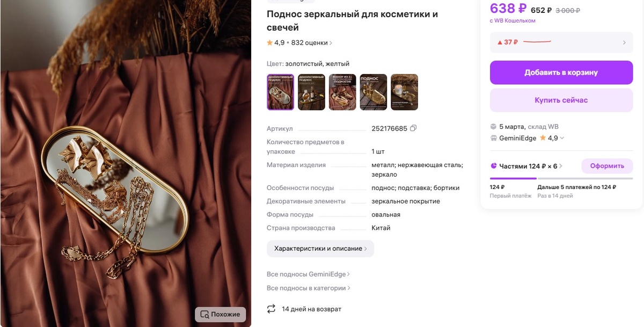Expand the GeminiEdge seller rating chevron
The width and height of the screenshot is (644, 327).
pos(562,139)
